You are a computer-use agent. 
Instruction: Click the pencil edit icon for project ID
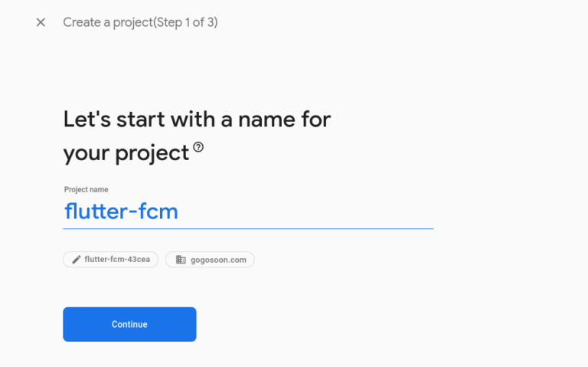click(76, 260)
